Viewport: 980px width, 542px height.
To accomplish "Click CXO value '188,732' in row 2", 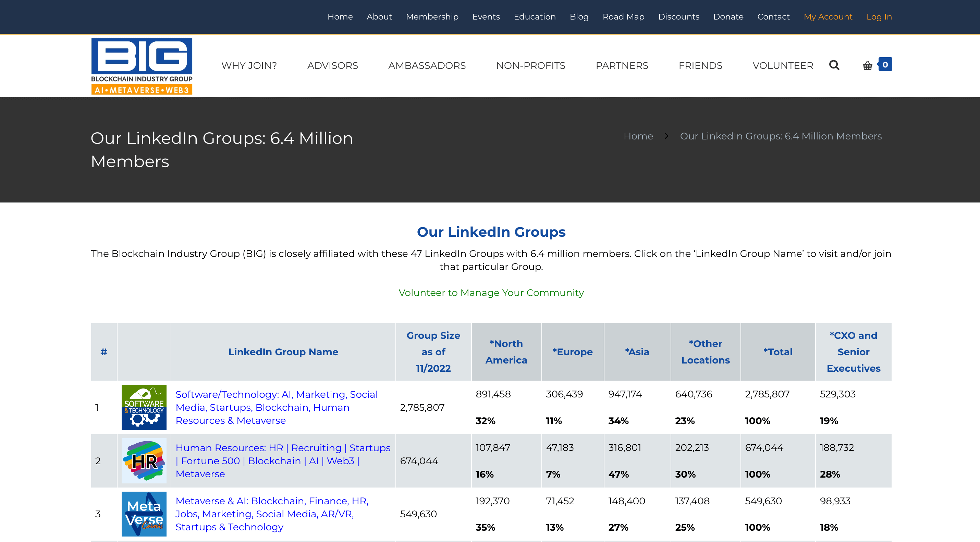I will (x=836, y=448).
